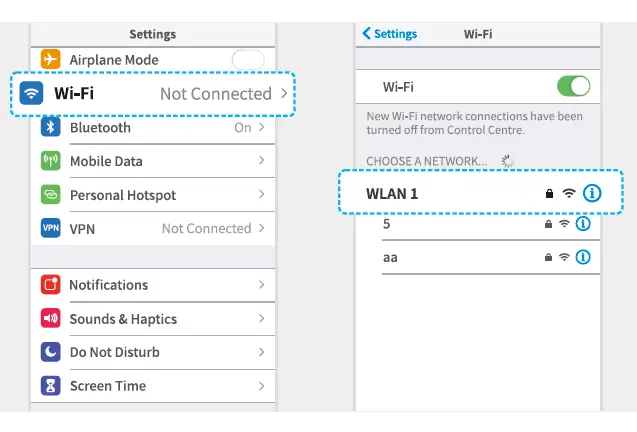Open the Screen Time menu
Viewport: 637px width, 432px height.
point(108,386)
